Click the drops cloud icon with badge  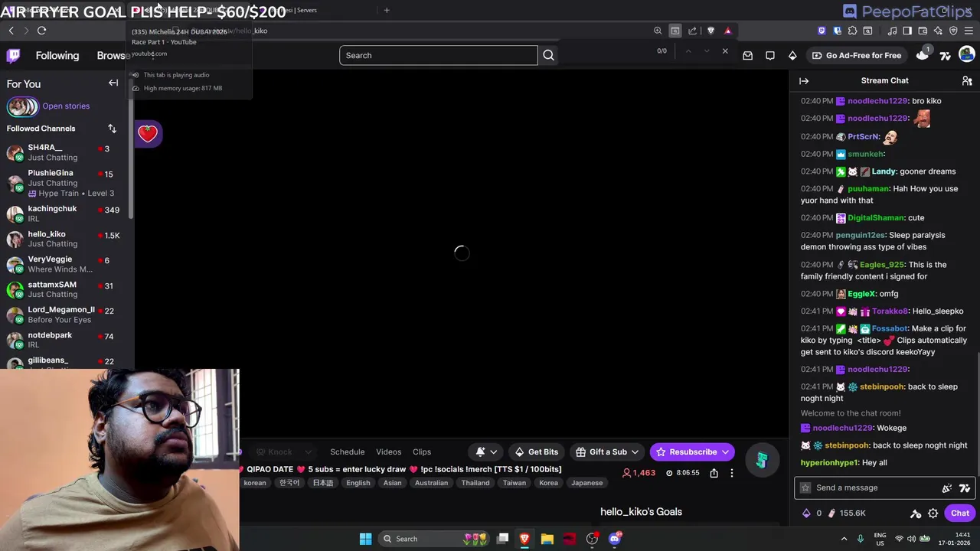click(x=923, y=54)
